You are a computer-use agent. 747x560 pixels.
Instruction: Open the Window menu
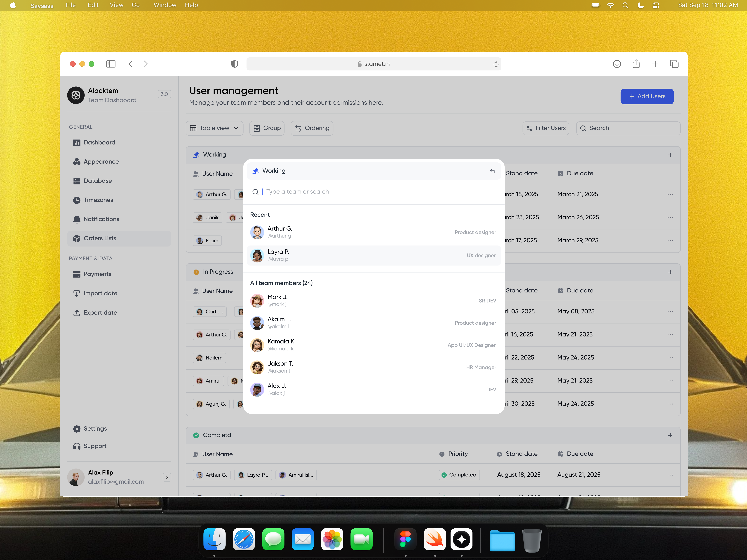pos(164,5)
